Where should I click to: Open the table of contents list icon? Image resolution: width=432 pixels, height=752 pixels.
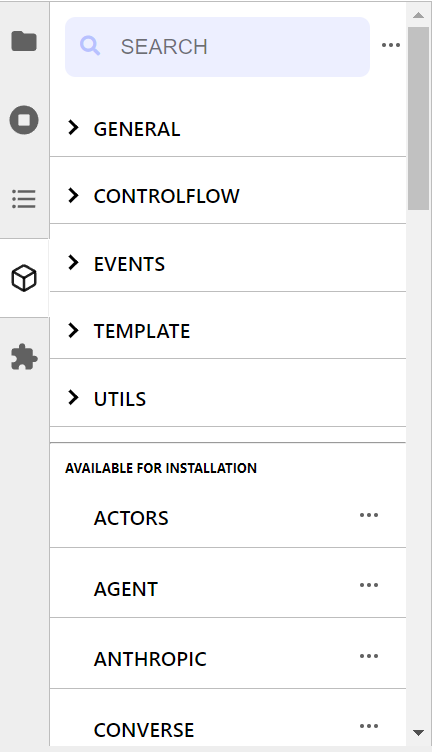click(24, 199)
